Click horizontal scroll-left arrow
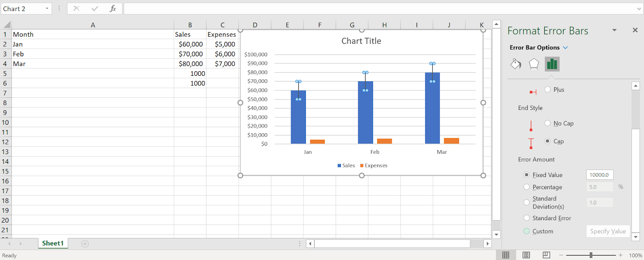 (x=310, y=243)
